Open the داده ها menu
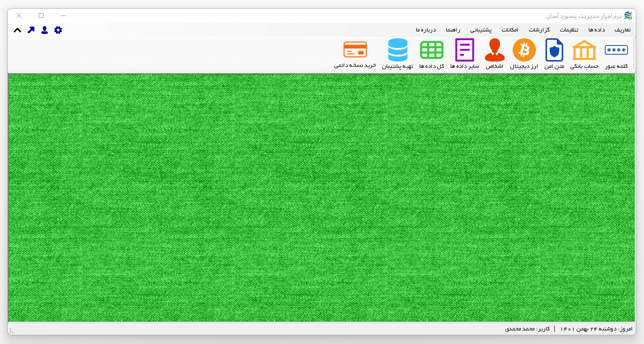The height and width of the screenshot is (344, 644). point(597,30)
